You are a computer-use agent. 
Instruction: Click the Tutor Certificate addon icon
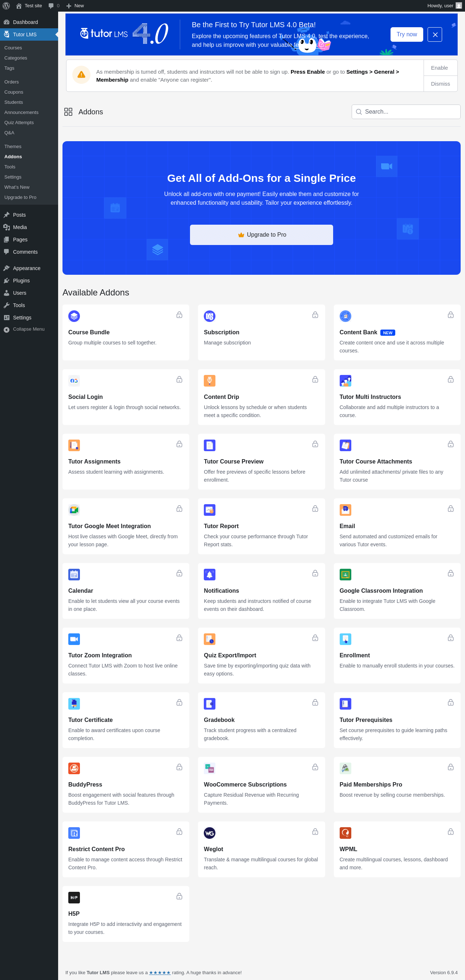pos(74,704)
